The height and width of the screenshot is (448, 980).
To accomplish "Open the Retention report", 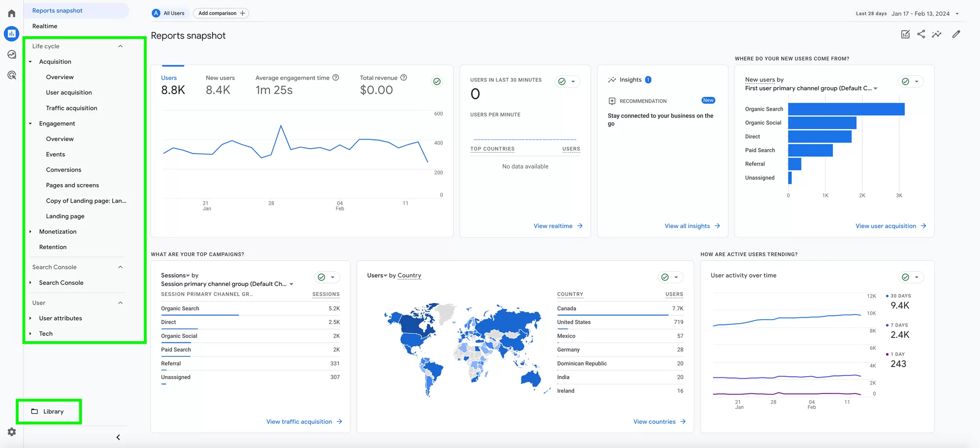I will tap(53, 247).
